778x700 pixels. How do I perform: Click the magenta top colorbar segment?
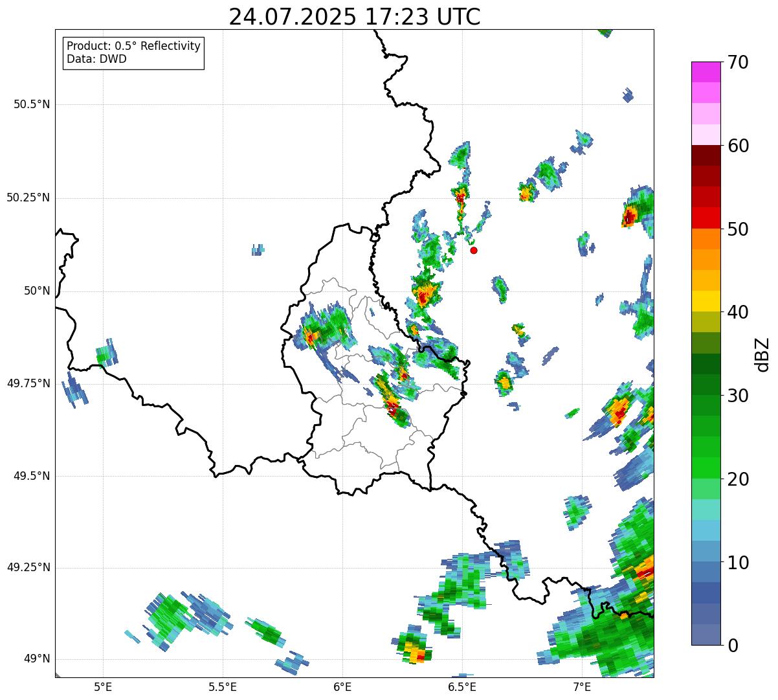(706, 72)
